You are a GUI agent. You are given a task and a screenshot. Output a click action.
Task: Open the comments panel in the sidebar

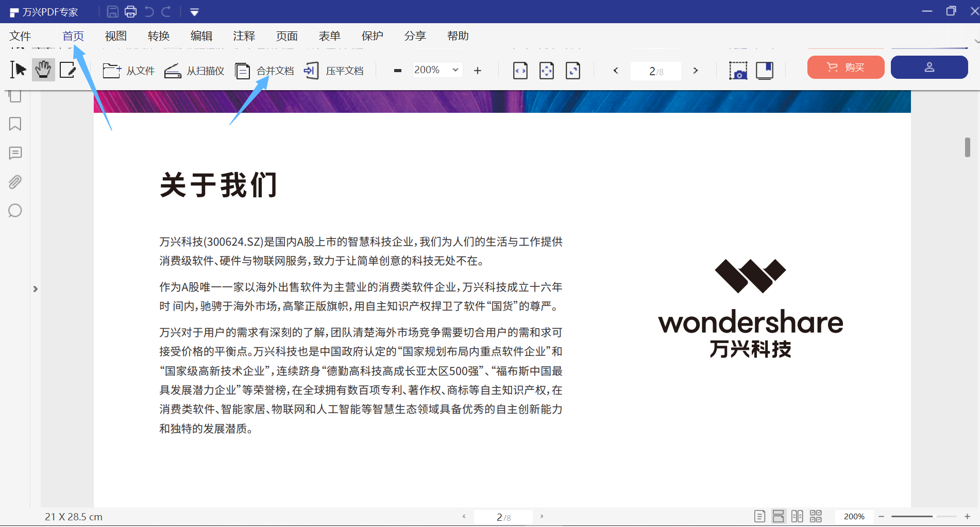[x=14, y=152]
